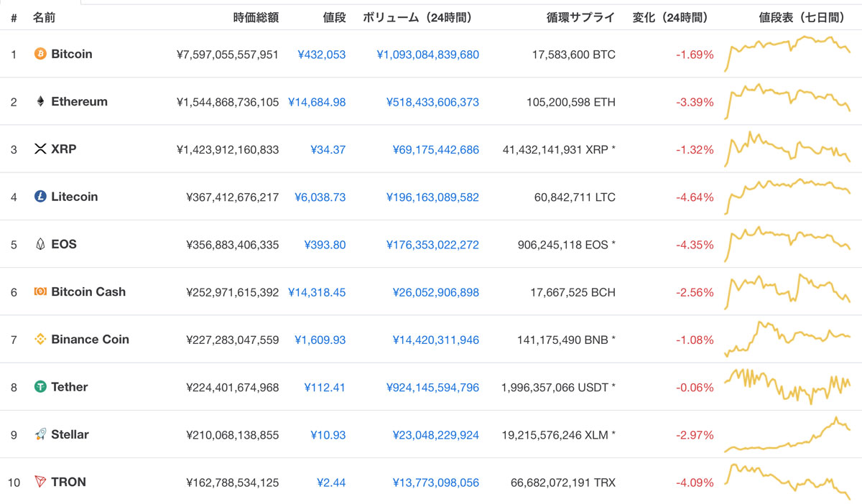
Task: Open XRP seven-day price sparkline chart
Action: pyautogui.click(x=787, y=149)
